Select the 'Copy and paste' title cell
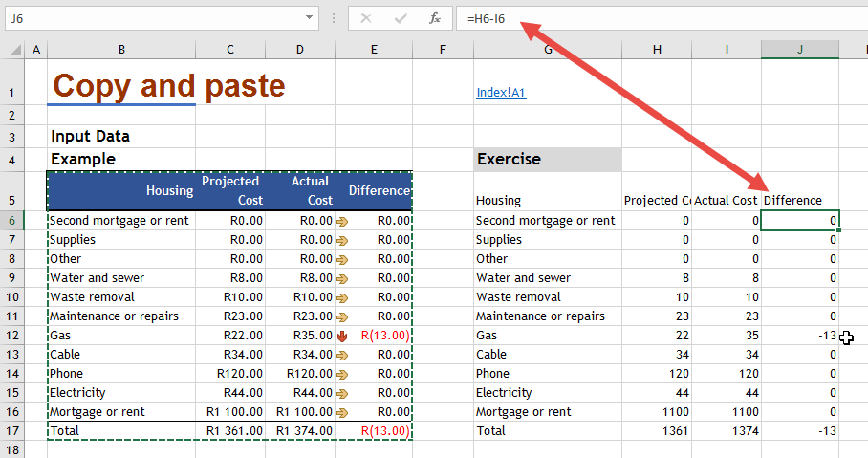Image resolution: width=868 pixels, height=458 pixels. click(121, 82)
